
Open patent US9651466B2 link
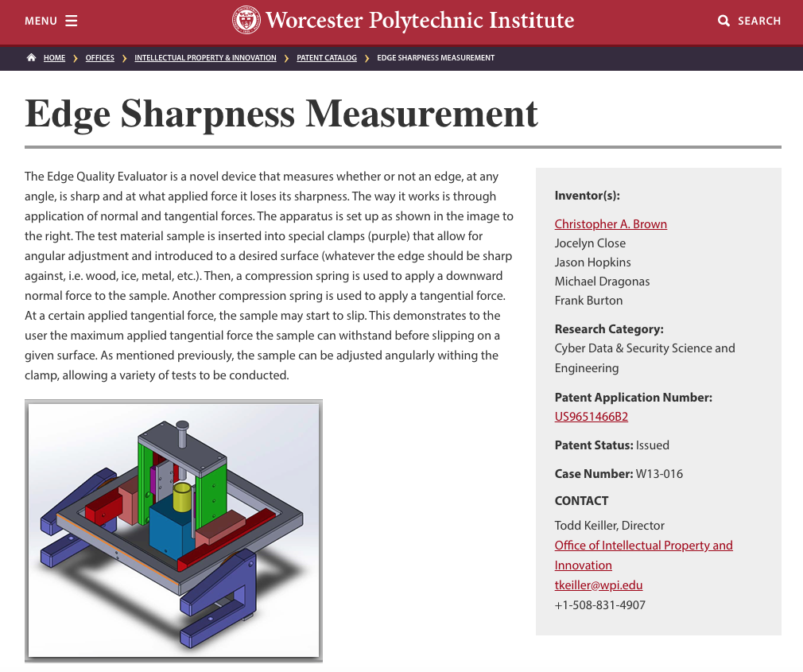click(x=592, y=417)
